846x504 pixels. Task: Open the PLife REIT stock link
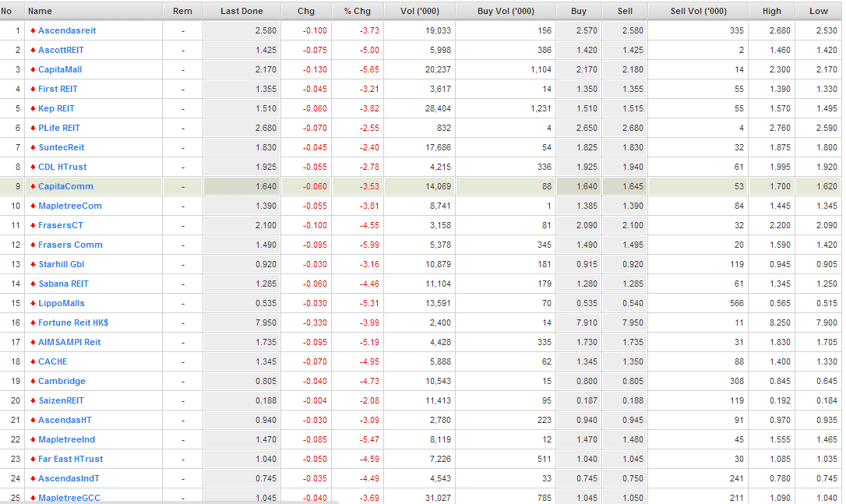(58, 128)
